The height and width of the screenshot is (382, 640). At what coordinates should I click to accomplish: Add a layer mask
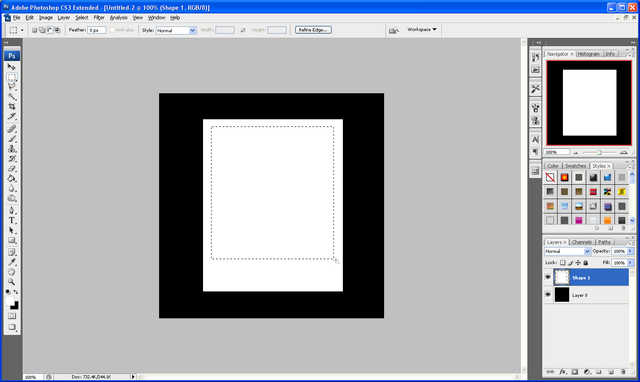coord(575,372)
